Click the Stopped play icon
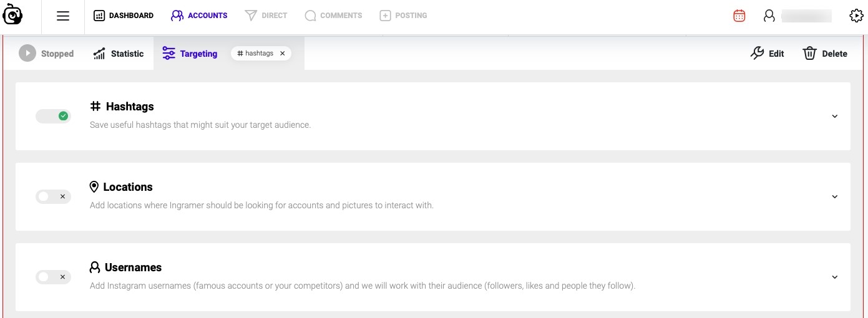 pyautogui.click(x=27, y=54)
